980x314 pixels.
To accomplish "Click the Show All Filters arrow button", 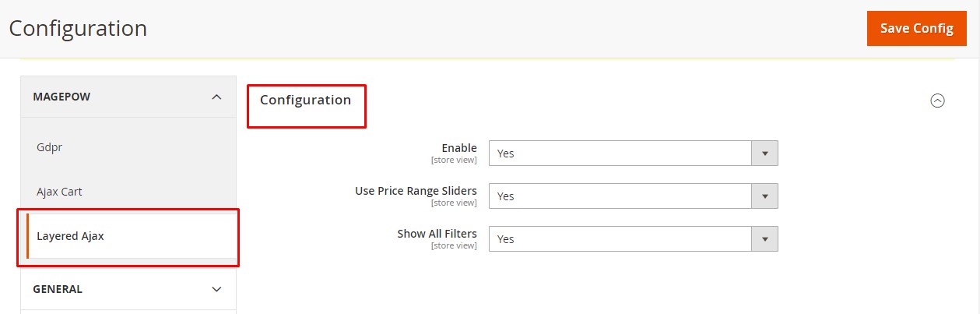I will pyautogui.click(x=764, y=239).
